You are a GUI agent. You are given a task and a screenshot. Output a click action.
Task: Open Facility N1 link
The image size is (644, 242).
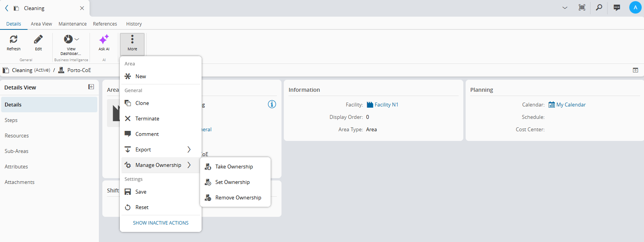point(387,105)
